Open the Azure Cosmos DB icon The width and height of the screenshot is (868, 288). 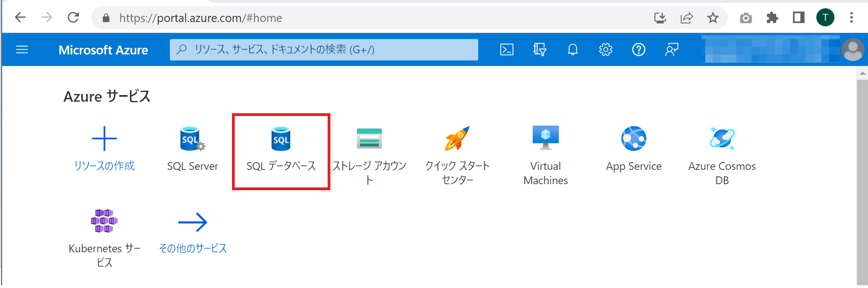[722, 139]
